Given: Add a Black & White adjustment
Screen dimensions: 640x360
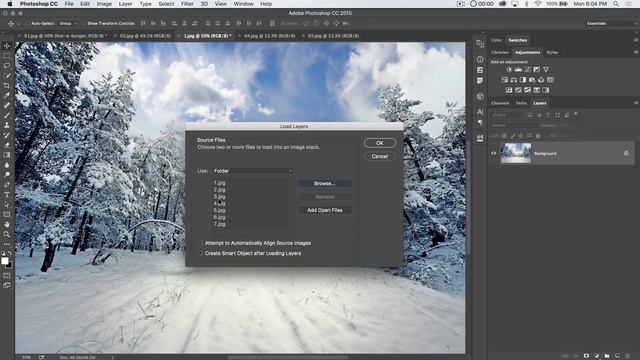Looking at the screenshot, I should (523, 80).
